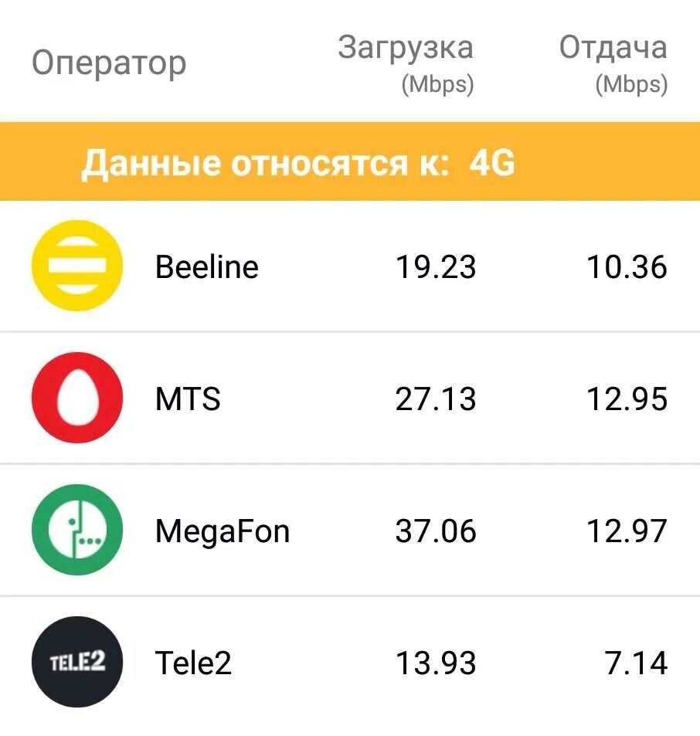Image resolution: width=700 pixels, height=736 pixels.
Task: Tap the red MTS egg logo
Action: [x=77, y=398]
